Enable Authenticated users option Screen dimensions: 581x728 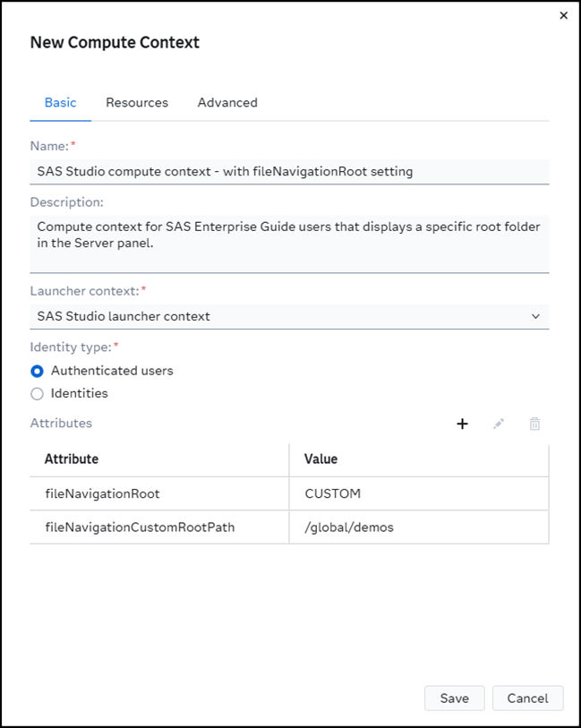(x=37, y=371)
